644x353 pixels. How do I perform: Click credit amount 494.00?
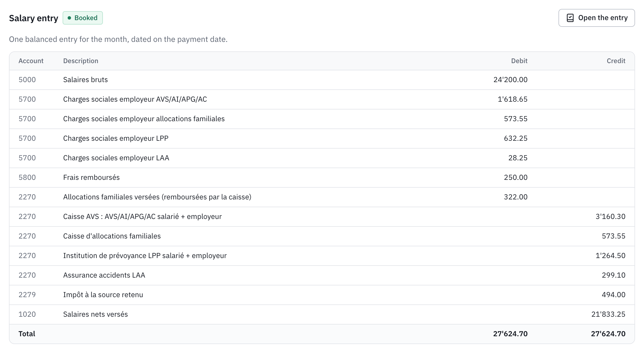(614, 295)
